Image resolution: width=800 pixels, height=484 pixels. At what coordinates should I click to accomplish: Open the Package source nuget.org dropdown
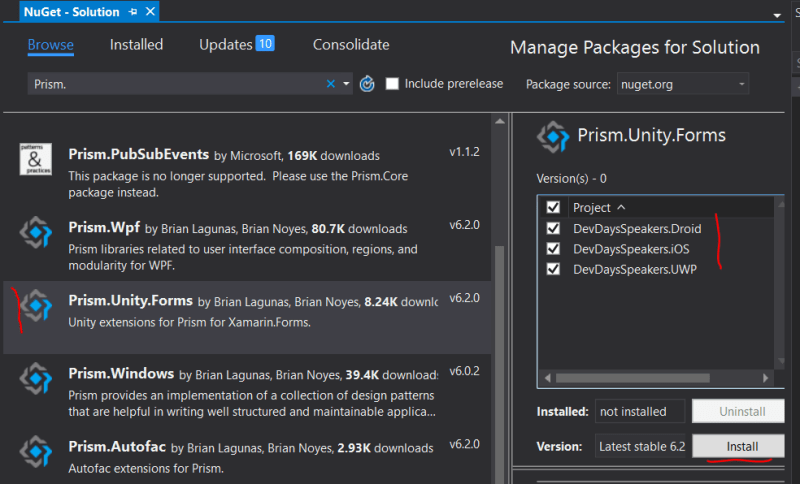[x=683, y=84]
